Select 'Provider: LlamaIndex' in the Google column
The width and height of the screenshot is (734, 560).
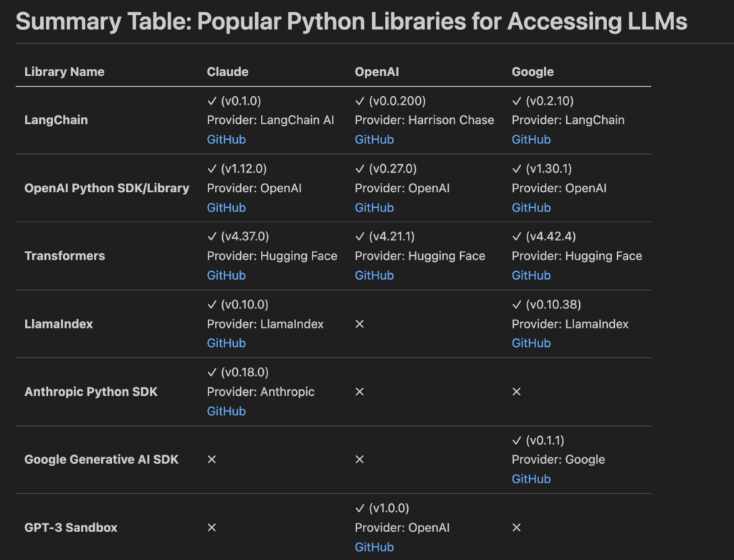(x=570, y=324)
